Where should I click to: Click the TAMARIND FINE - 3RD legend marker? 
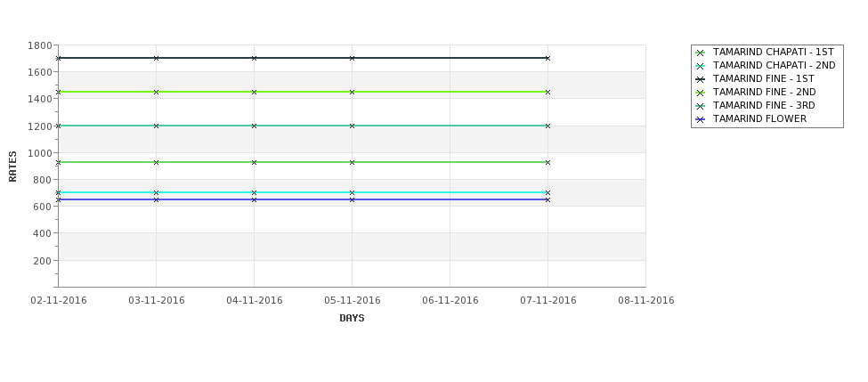coord(701,106)
